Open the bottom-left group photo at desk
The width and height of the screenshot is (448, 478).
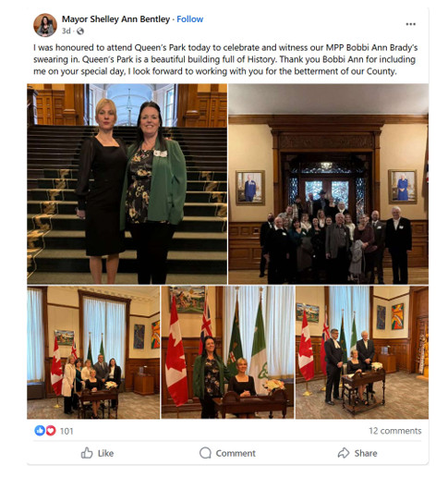(93, 352)
